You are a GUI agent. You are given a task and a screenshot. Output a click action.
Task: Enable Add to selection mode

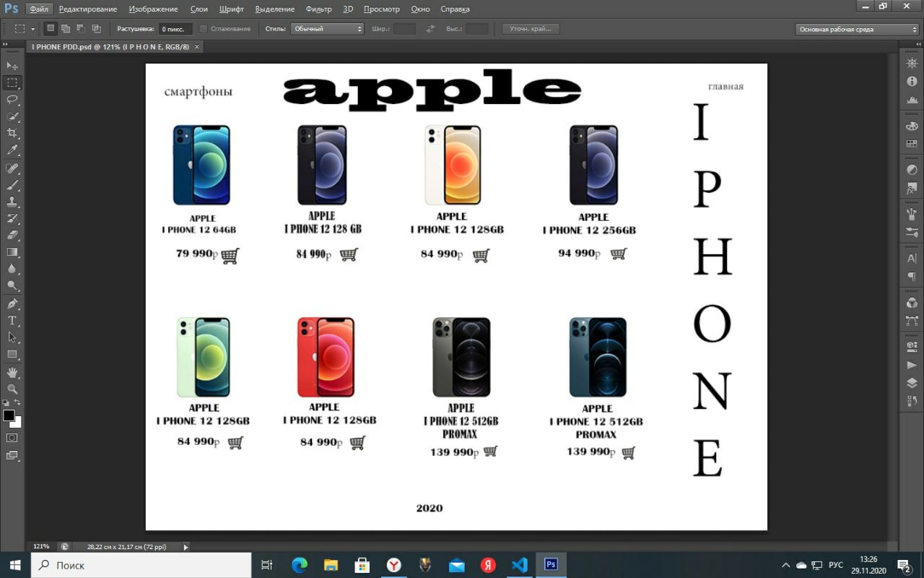(66, 29)
